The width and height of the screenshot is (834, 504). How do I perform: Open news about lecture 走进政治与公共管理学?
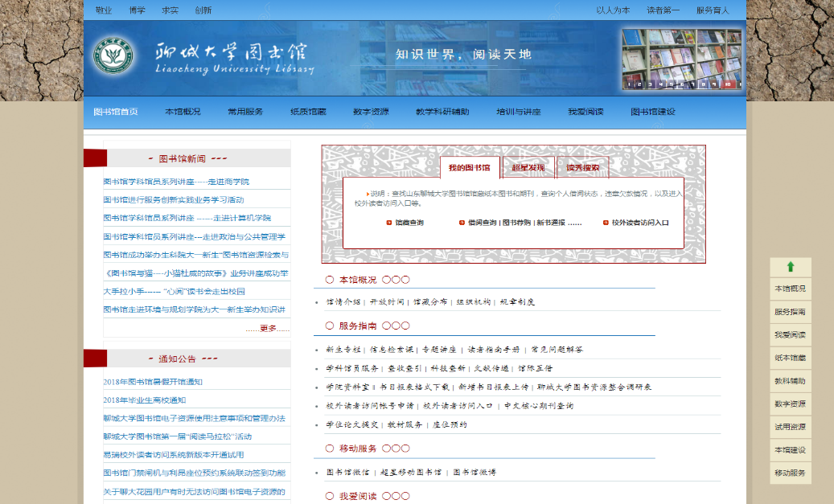[194, 236]
